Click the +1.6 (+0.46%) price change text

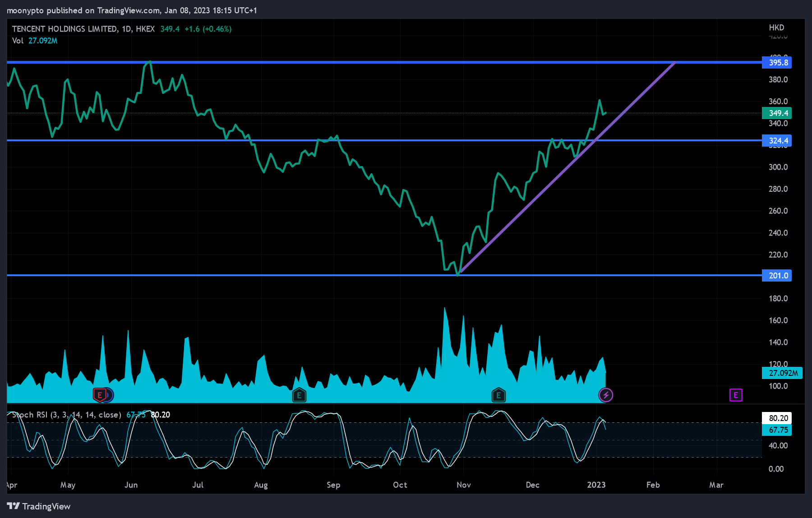point(208,29)
